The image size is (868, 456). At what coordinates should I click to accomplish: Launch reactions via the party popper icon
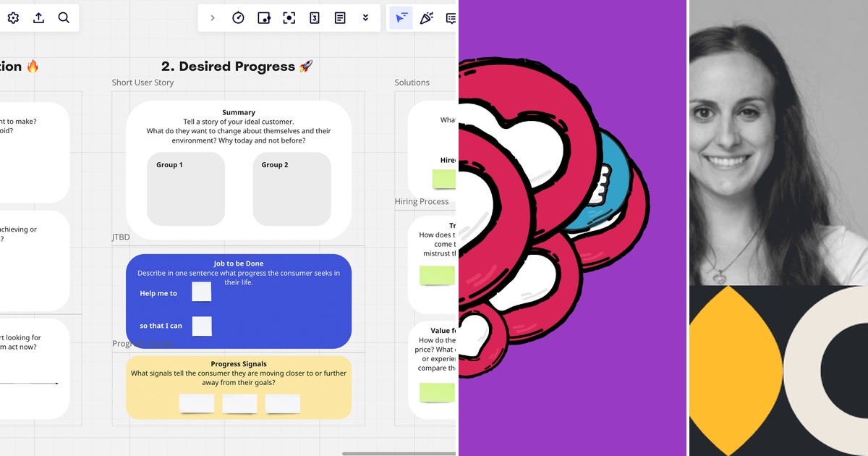[x=427, y=17]
